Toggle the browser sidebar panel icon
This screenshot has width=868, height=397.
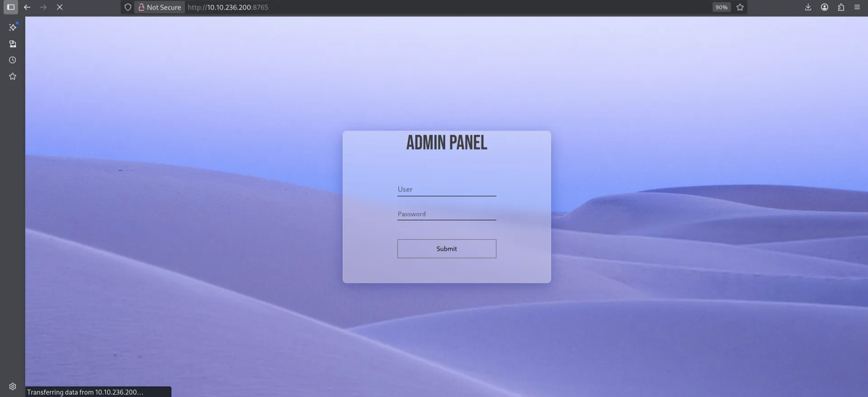[x=11, y=7]
